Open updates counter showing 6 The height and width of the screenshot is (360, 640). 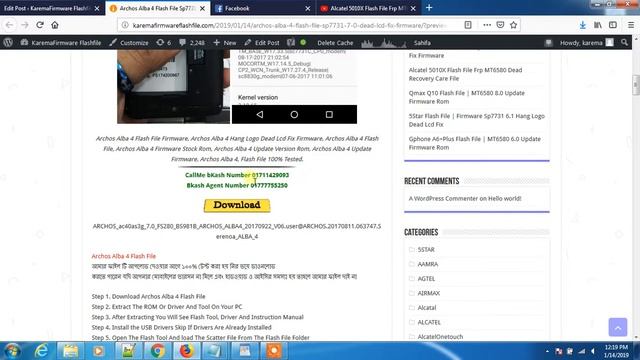(x=163, y=42)
